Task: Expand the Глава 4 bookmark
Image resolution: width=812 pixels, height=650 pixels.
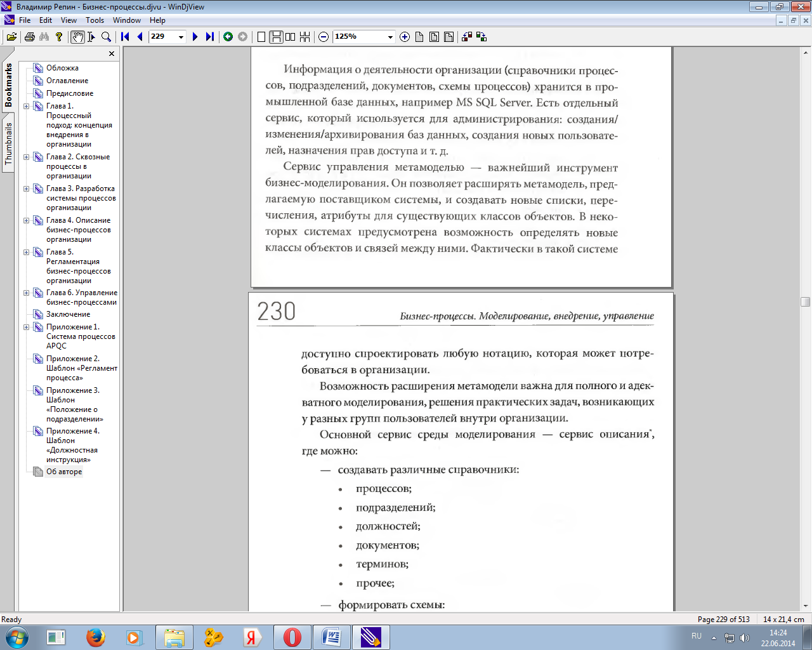Action: (x=27, y=220)
